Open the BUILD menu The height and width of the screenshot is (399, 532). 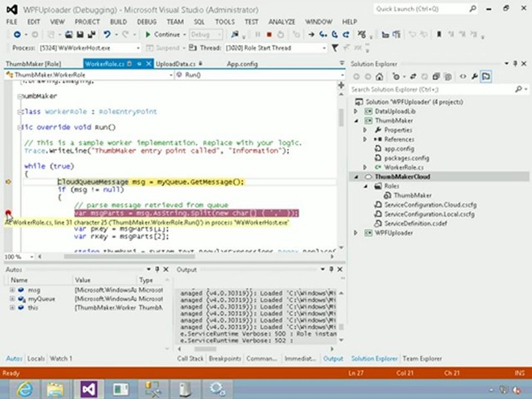(x=119, y=22)
